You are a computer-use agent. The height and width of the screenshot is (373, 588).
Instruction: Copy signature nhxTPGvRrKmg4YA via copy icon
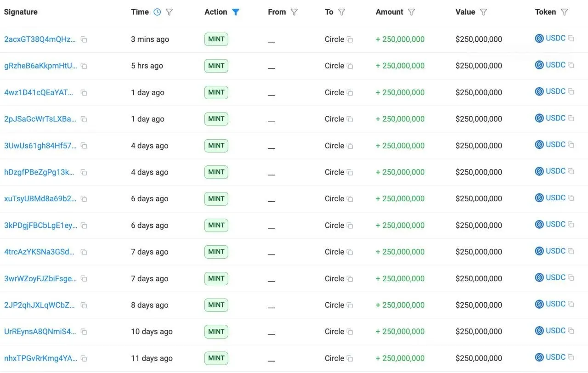(84, 358)
